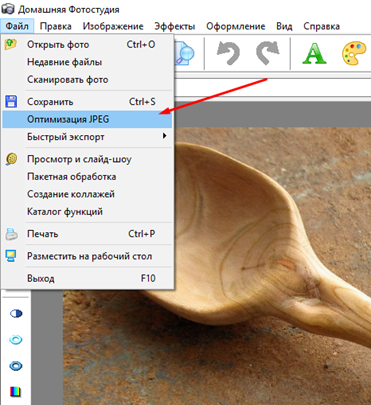This screenshot has width=371, height=405.
Task: Click the half-filled contrast circle sidebar icon
Action: 16,313
